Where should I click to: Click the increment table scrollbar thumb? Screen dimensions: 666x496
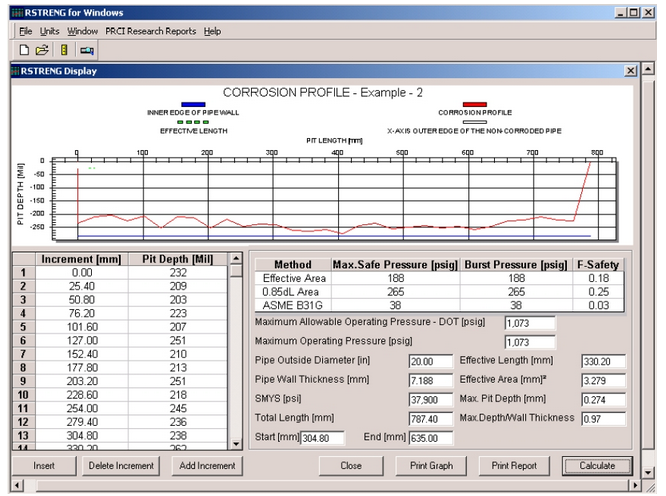tap(236, 271)
